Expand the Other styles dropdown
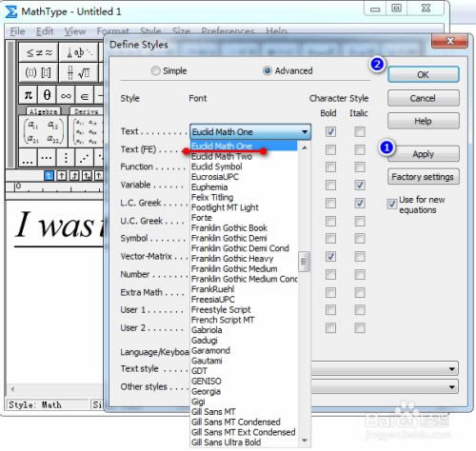 [451, 387]
